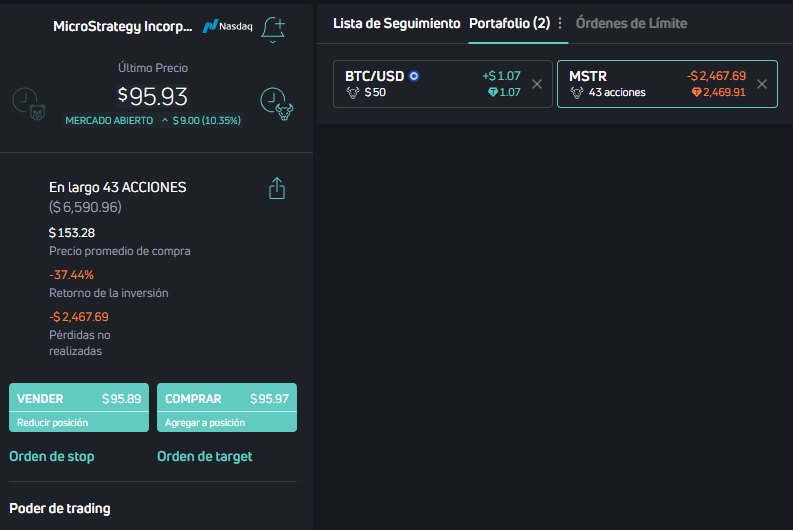Click the Nasdaq exchange logo
Image resolution: width=793 pixels, height=530 pixels.
click(227, 26)
